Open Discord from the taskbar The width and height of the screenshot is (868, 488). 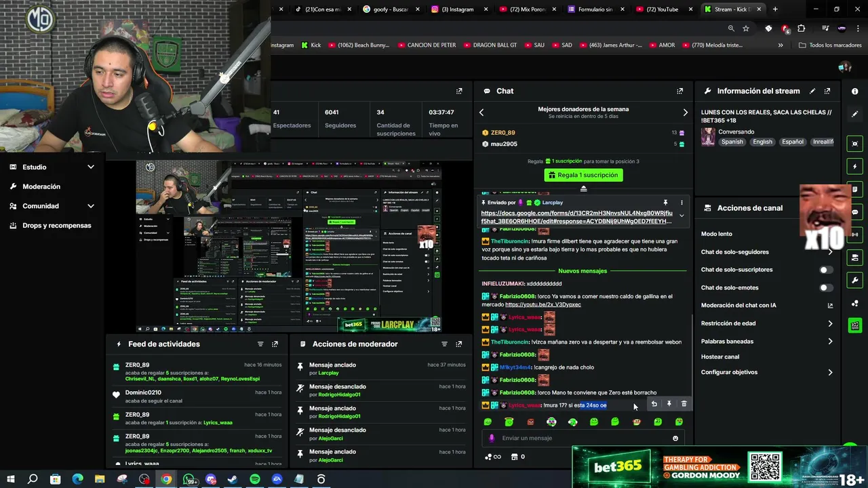[211, 479]
